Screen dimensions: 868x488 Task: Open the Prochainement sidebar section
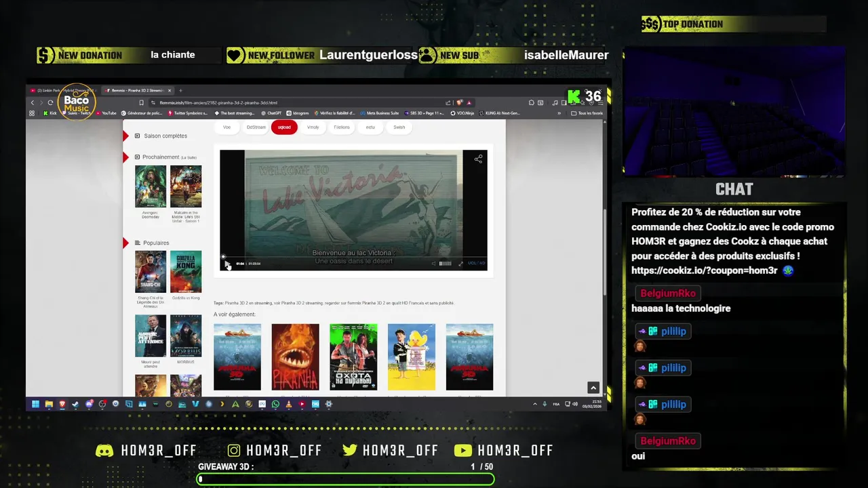(x=165, y=157)
